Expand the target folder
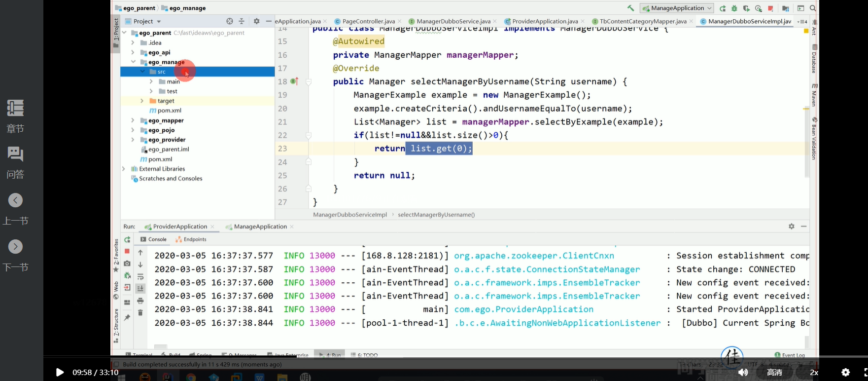The image size is (868, 381). tap(142, 101)
